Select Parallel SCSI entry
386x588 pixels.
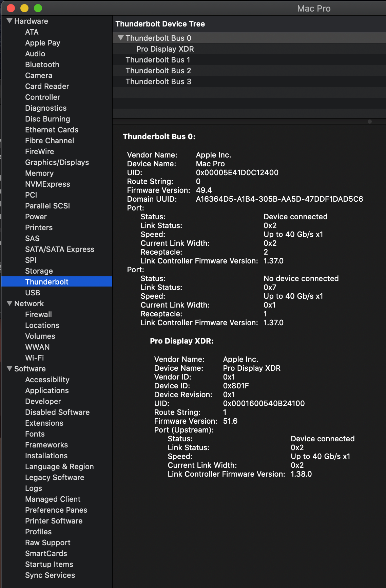click(x=47, y=206)
